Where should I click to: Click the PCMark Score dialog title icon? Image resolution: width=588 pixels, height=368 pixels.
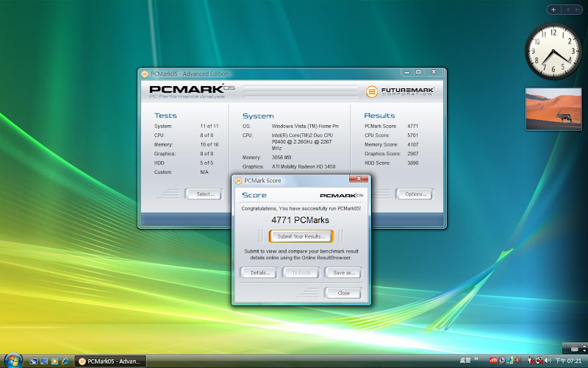coord(238,180)
